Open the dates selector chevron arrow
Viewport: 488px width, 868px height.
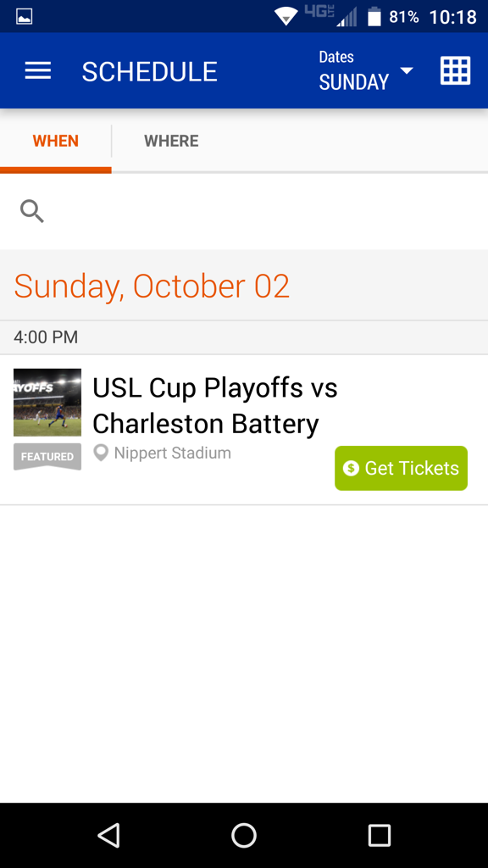[x=405, y=72]
